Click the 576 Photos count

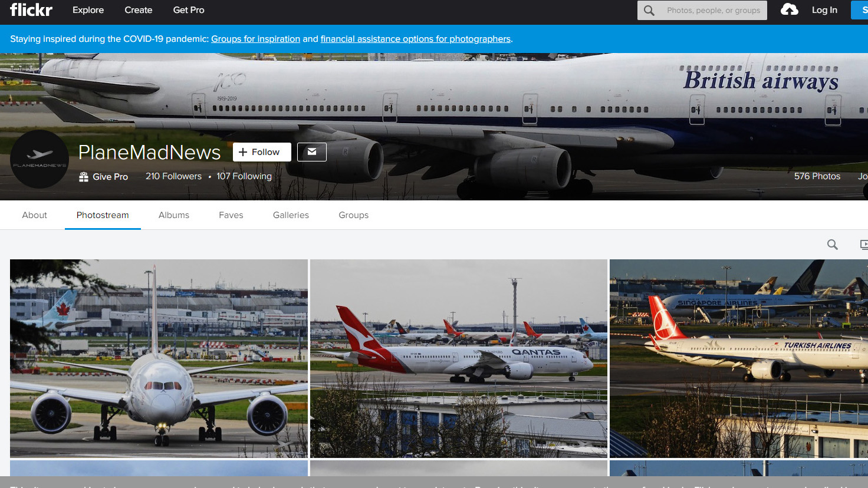click(x=817, y=176)
